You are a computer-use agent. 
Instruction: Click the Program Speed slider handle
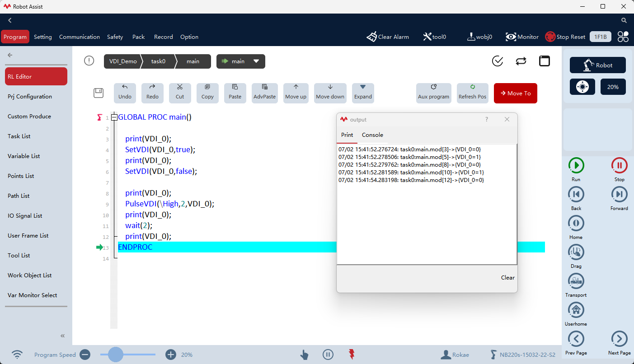tap(116, 355)
